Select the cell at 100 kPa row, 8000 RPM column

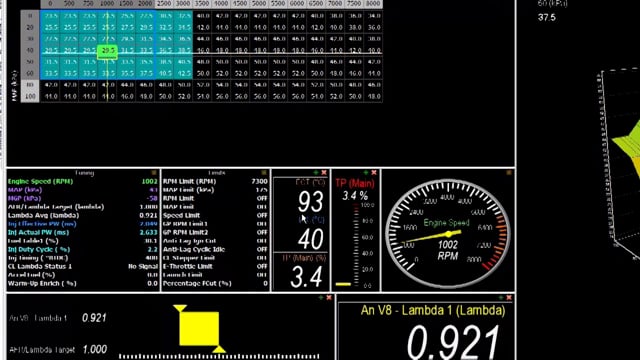click(373, 96)
